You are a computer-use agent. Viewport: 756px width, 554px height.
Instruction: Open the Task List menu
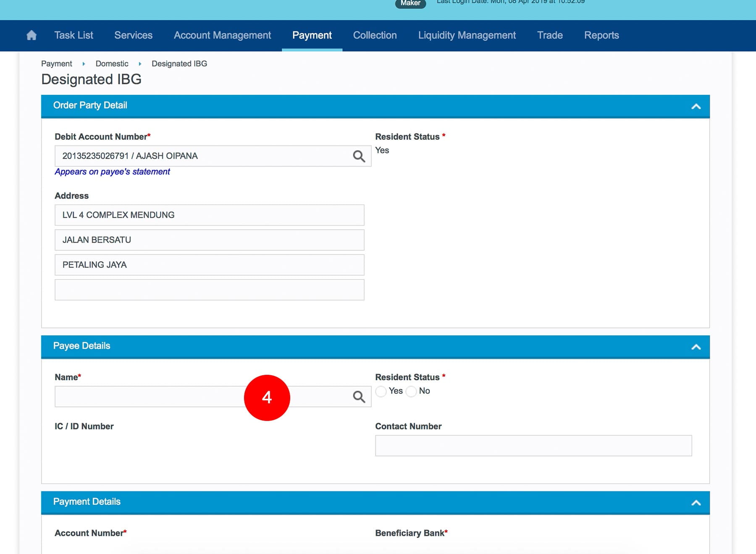73,35
